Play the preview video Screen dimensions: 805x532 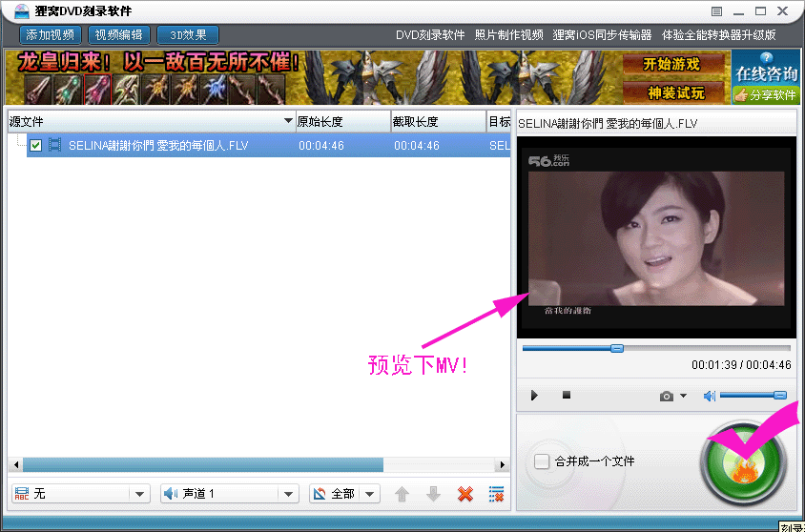click(534, 395)
